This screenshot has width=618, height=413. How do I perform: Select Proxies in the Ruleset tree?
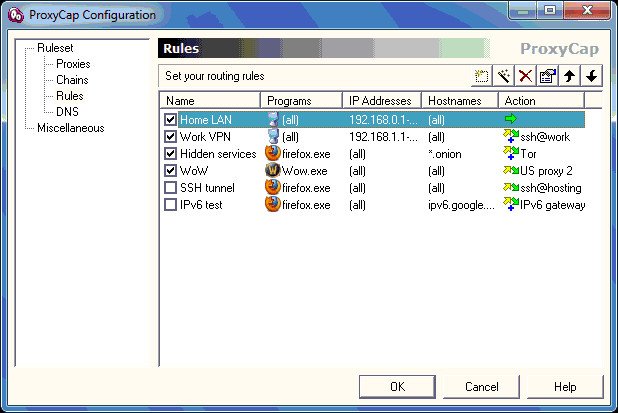pos(73,64)
